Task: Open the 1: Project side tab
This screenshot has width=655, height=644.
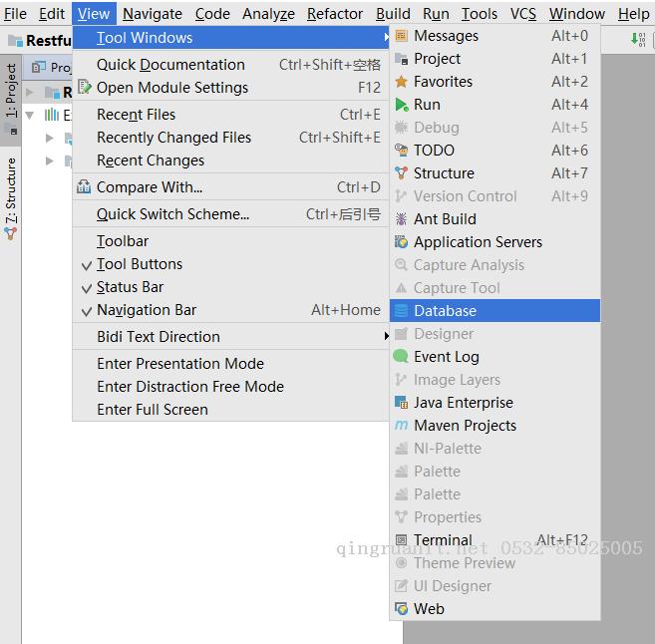Action: 11,100
